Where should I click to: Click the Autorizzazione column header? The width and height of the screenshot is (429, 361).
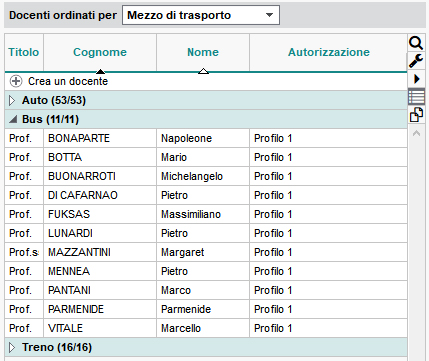pos(329,52)
